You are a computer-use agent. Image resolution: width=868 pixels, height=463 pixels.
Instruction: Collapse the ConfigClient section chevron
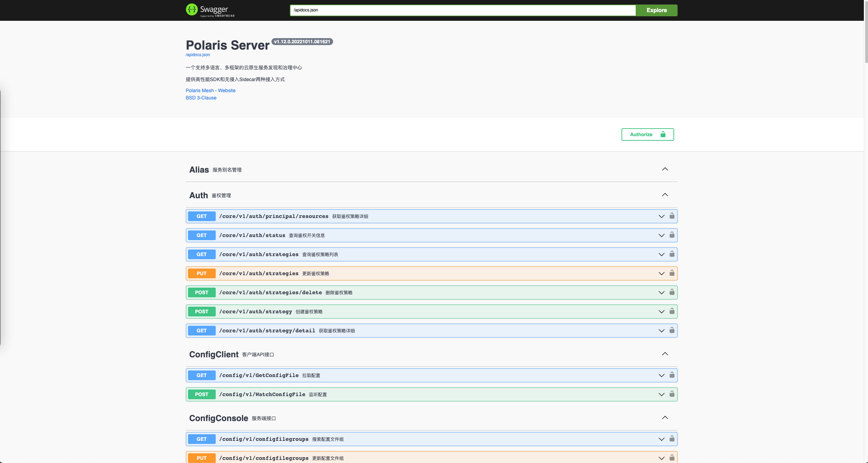[665, 354]
